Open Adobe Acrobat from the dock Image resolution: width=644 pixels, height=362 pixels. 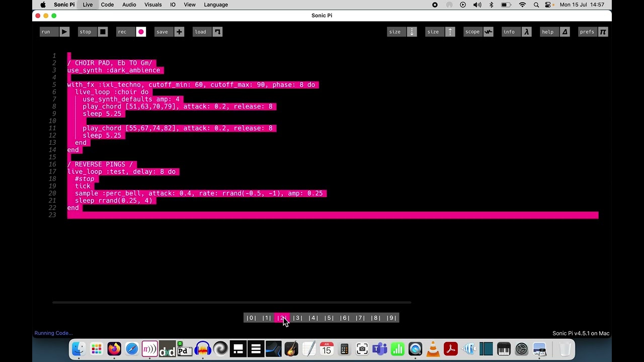450,348
